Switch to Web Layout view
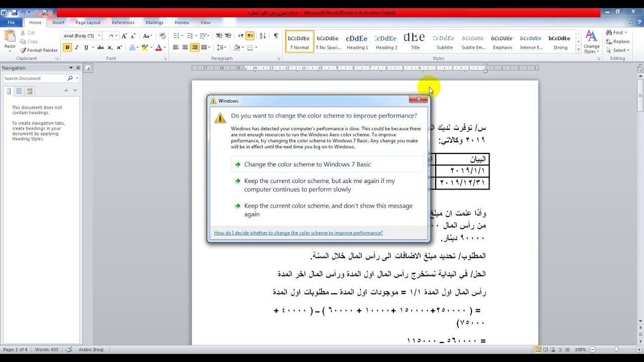644x362 pixels. pyautogui.click(x=552, y=349)
